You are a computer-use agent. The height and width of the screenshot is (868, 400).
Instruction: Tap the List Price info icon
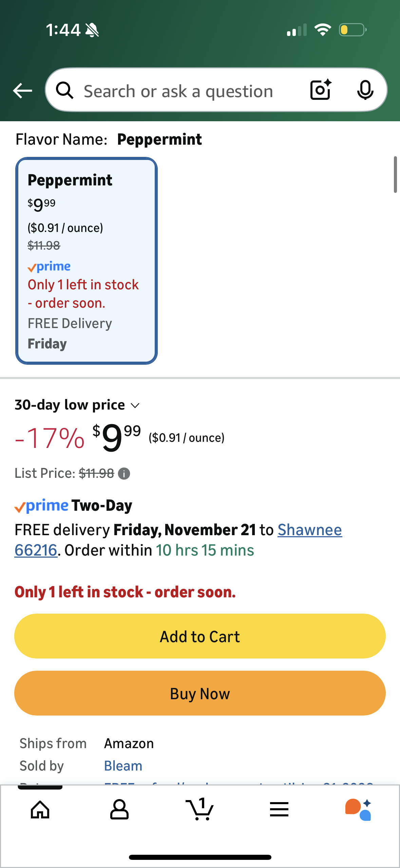pyautogui.click(x=124, y=473)
